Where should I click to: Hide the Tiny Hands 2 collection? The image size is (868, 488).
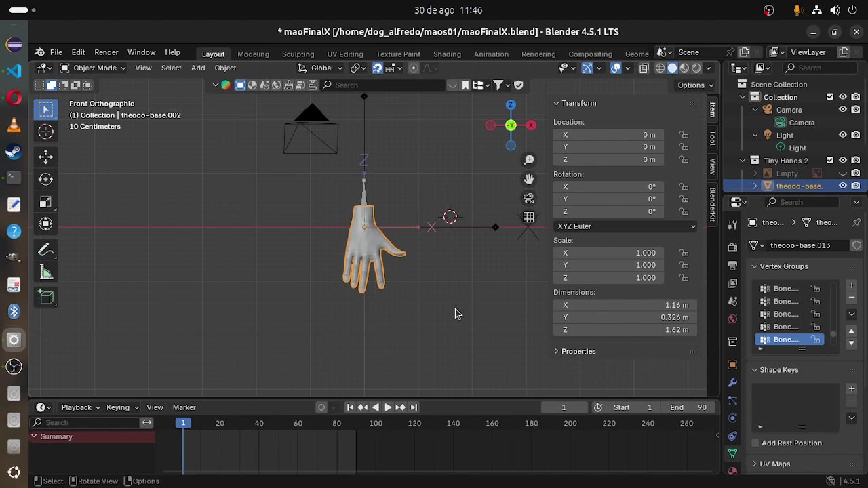[x=843, y=161]
